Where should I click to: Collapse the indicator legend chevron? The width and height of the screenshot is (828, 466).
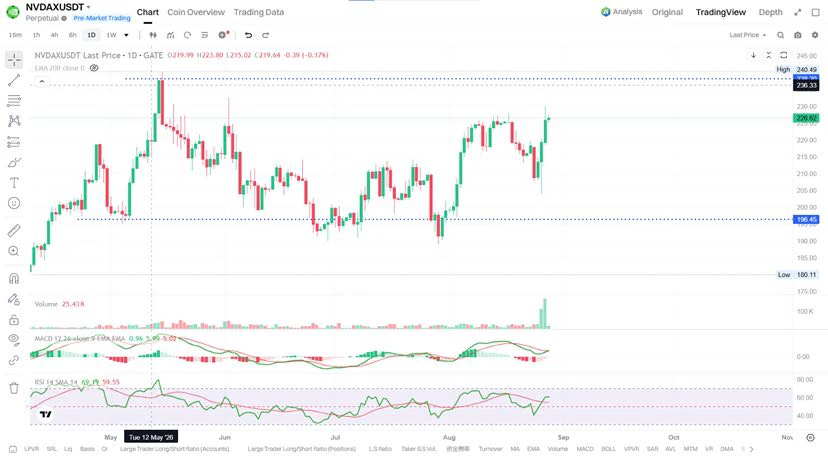point(42,81)
